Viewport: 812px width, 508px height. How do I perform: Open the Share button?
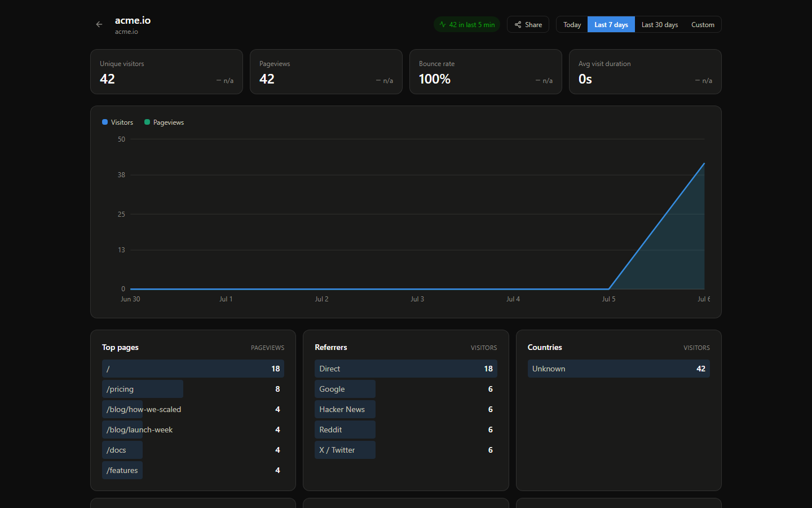click(x=528, y=24)
